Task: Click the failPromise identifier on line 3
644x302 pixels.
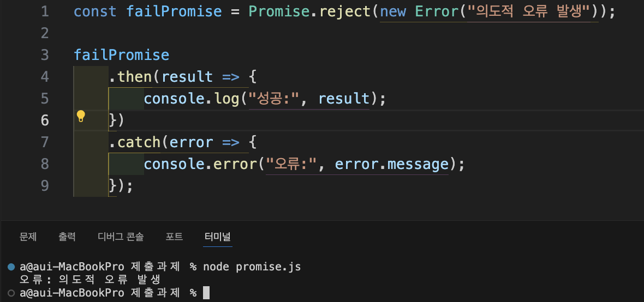Action: (122, 55)
